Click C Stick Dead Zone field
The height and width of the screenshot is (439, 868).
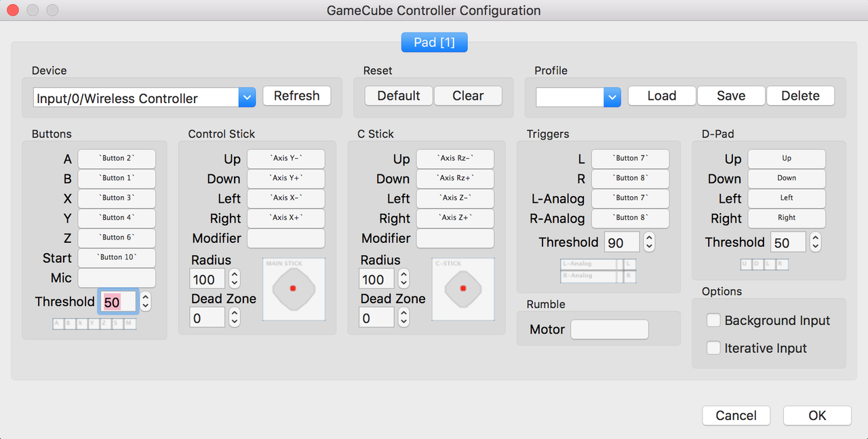tap(376, 318)
